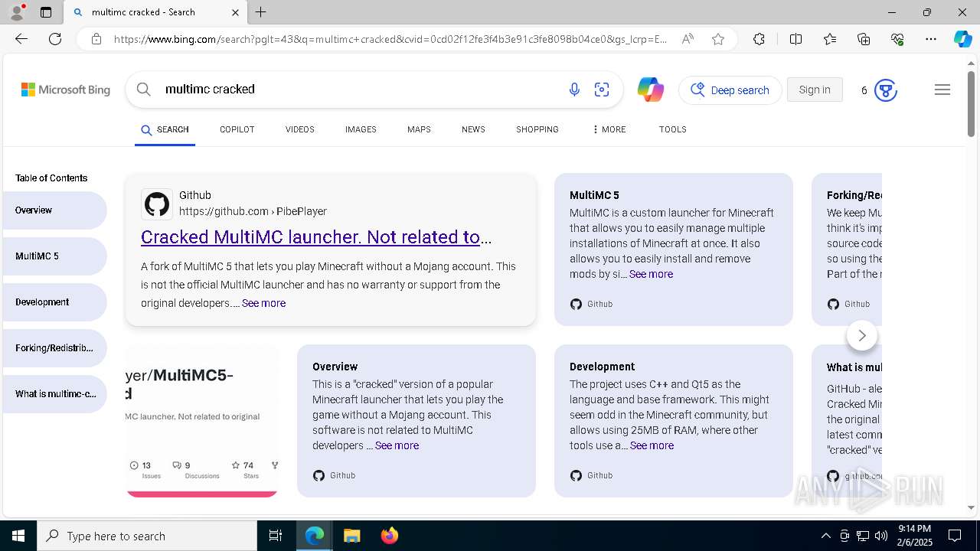Expand 'See more' in main GitHub result

point(263,303)
